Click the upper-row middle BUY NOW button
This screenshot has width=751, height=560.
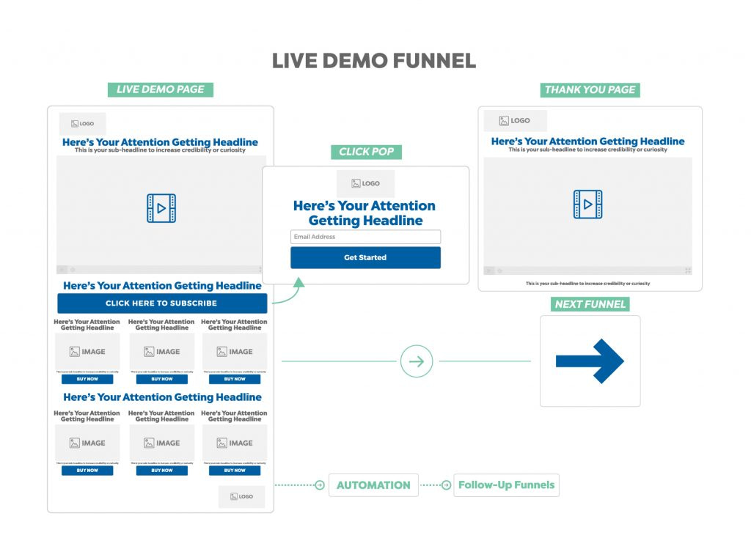click(162, 379)
